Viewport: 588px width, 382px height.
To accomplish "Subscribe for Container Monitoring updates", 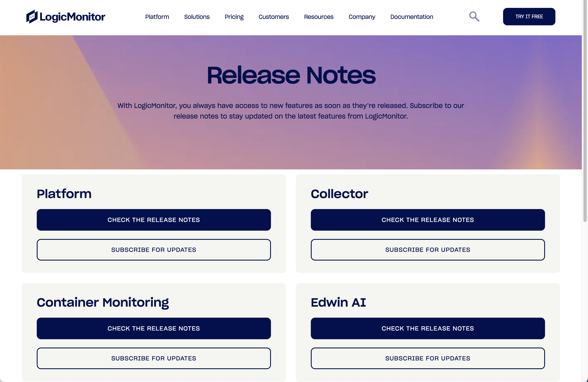I will [154, 358].
